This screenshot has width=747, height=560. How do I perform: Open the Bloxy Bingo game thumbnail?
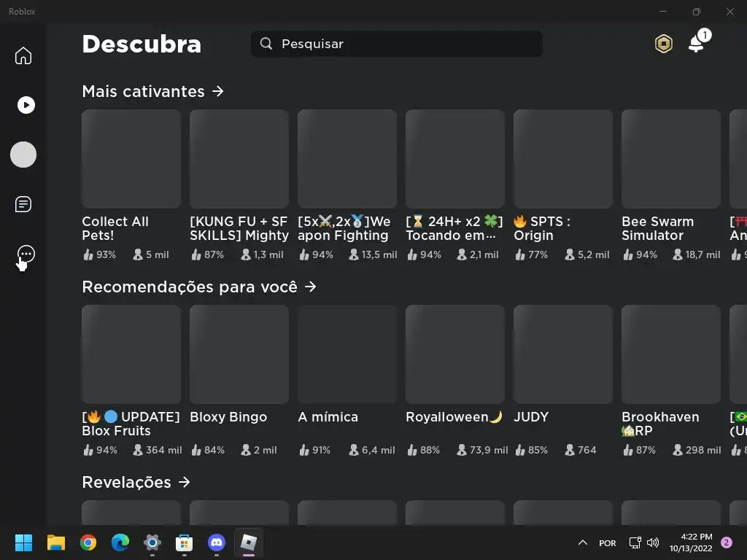239,354
